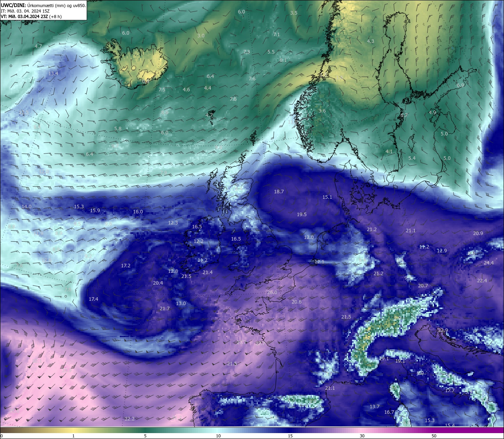This screenshot has height=439, width=504.
Task: Click the 6.7 value on the Swedish coast
Action: tap(404, 115)
